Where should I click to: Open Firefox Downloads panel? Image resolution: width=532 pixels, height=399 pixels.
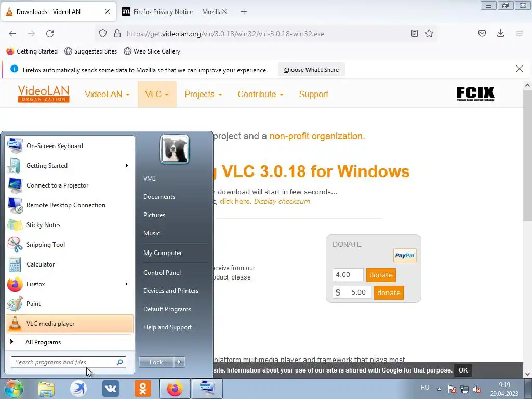pyautogui.click(x=500, y=33)
